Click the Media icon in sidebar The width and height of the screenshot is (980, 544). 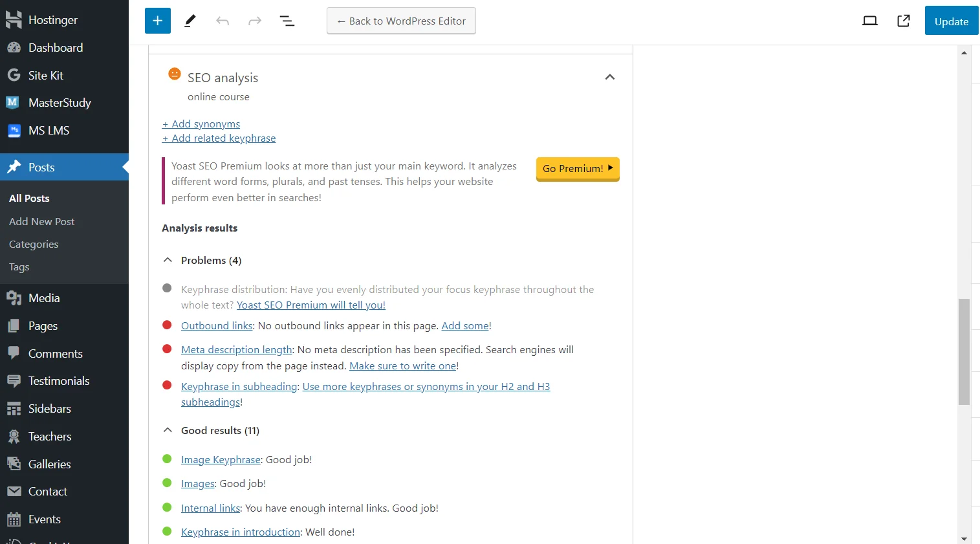point(14,298)
